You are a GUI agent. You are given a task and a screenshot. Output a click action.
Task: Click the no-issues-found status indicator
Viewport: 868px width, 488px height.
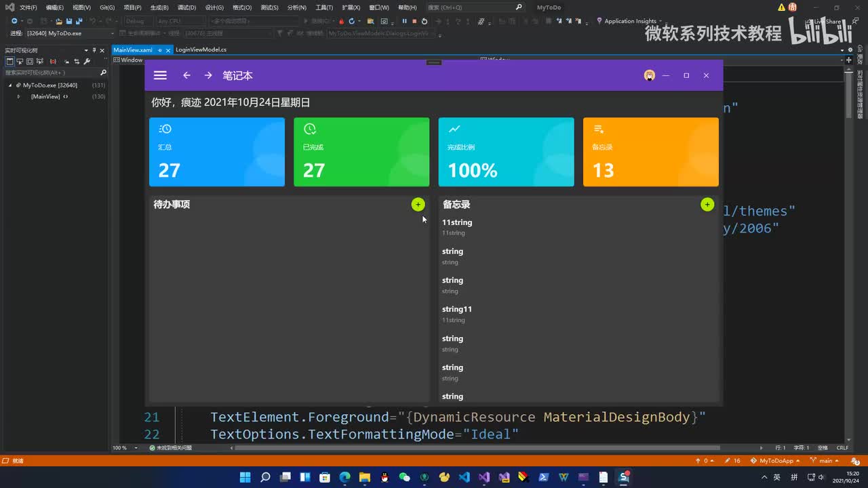(x=171, y=447)
